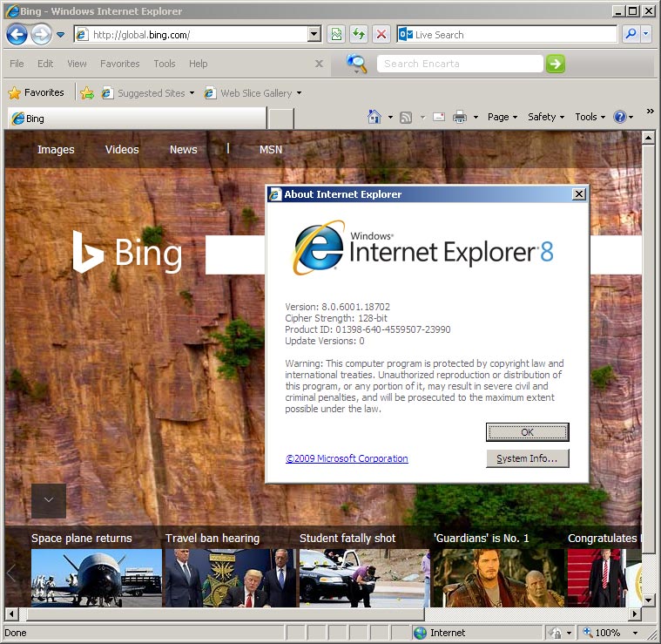The height and width of the screenshot is (644, 661).
Task: Close the About Internet Explorer dialog
Action: (x=579, y=194)
